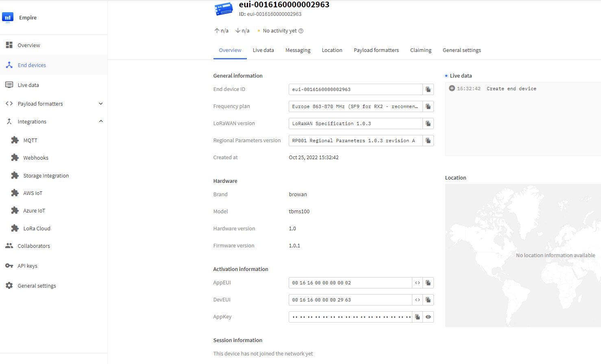Copy the LoRaWAN version value
The image size is (601, 364).
(428, 123)
